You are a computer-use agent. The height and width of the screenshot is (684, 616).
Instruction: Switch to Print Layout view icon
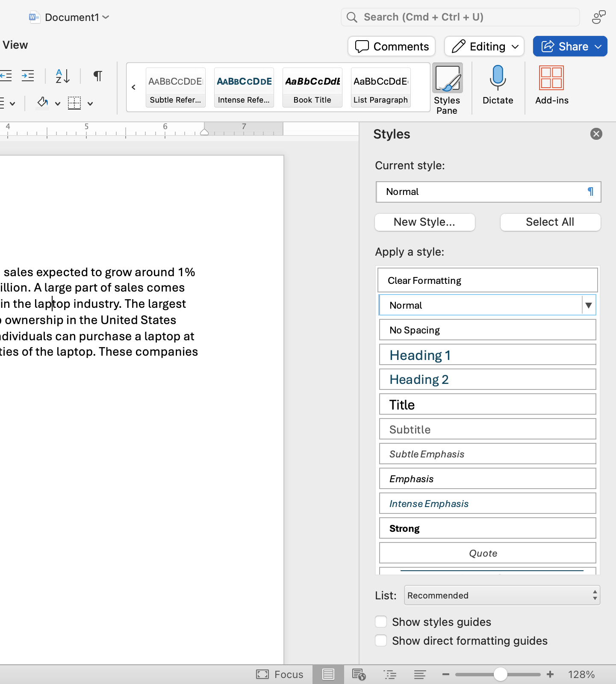[x=328, y=675]
